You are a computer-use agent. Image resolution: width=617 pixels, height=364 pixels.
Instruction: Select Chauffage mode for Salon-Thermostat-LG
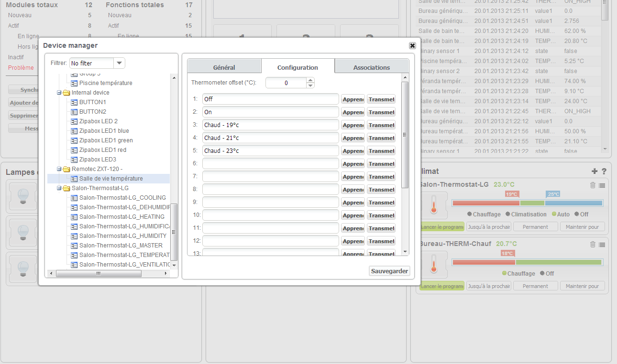coord(484,214)
